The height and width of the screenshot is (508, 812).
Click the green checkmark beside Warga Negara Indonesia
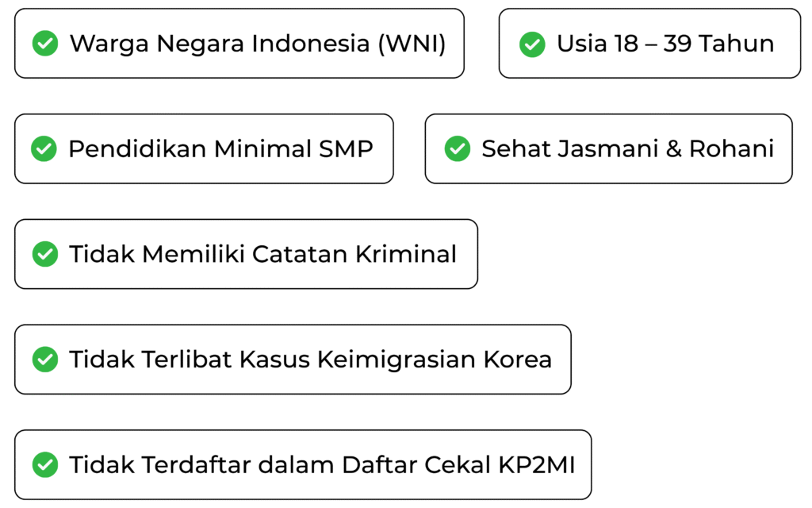point(45,43)
